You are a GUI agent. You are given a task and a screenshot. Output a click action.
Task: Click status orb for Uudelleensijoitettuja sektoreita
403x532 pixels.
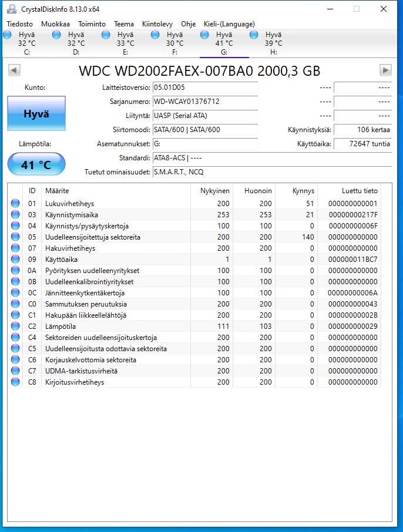15,237
